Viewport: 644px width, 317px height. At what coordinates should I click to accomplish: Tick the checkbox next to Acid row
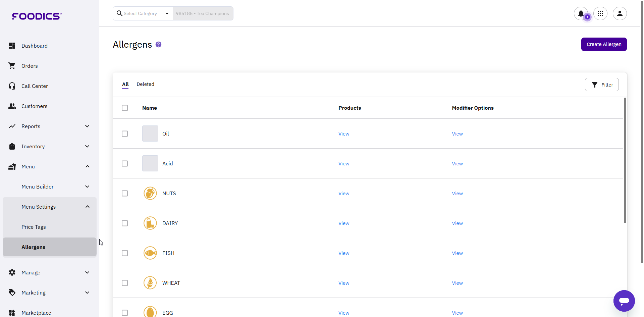pyautogui.click(x=125, y=164)
